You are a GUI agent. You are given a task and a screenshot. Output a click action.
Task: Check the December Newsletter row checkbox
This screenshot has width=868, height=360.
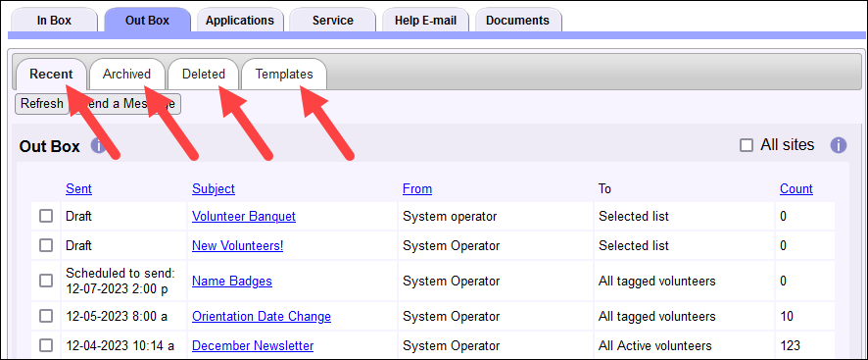46,345
